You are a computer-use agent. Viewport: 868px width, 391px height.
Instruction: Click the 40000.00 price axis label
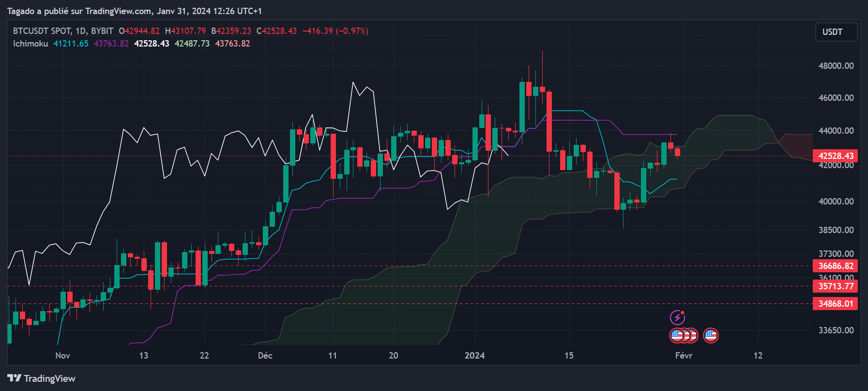click(836, 201)
